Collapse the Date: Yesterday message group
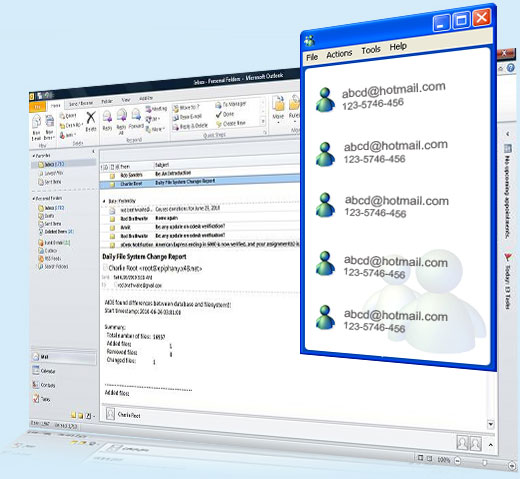The height and width of the screenshot is (479, 520). click(x=104, y=201)
